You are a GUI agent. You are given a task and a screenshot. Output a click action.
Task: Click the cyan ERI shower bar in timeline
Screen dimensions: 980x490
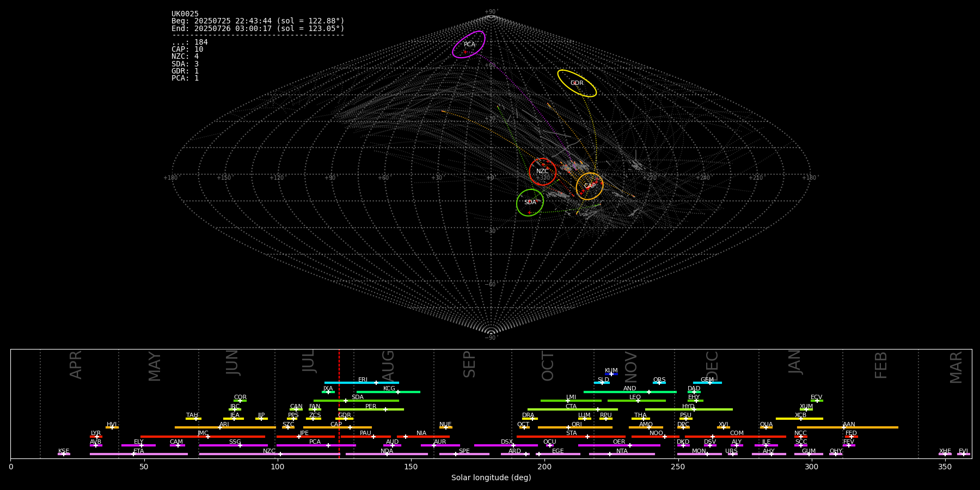(362, 383)
